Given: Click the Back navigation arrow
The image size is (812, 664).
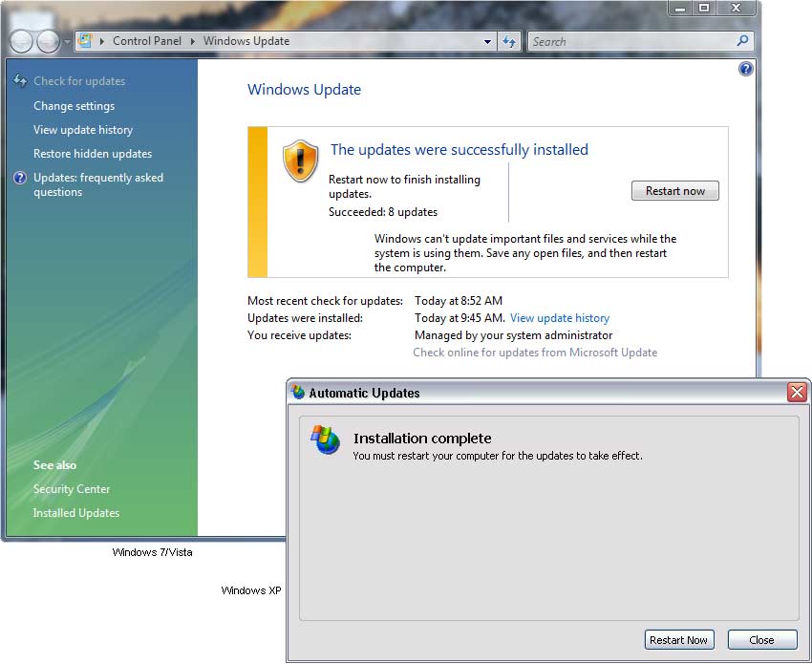Looking at the screenshot, I should 22,41.
